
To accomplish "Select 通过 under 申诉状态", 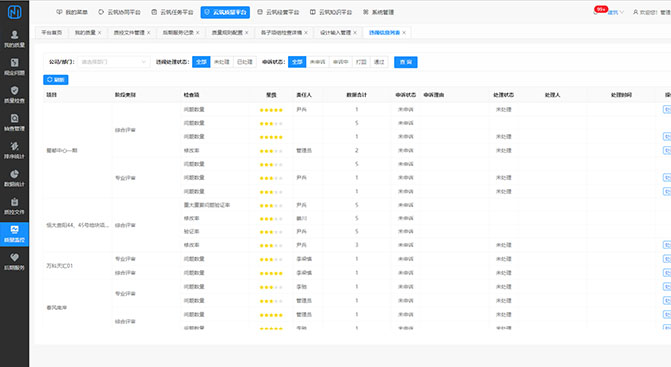I will pos(379,62).
